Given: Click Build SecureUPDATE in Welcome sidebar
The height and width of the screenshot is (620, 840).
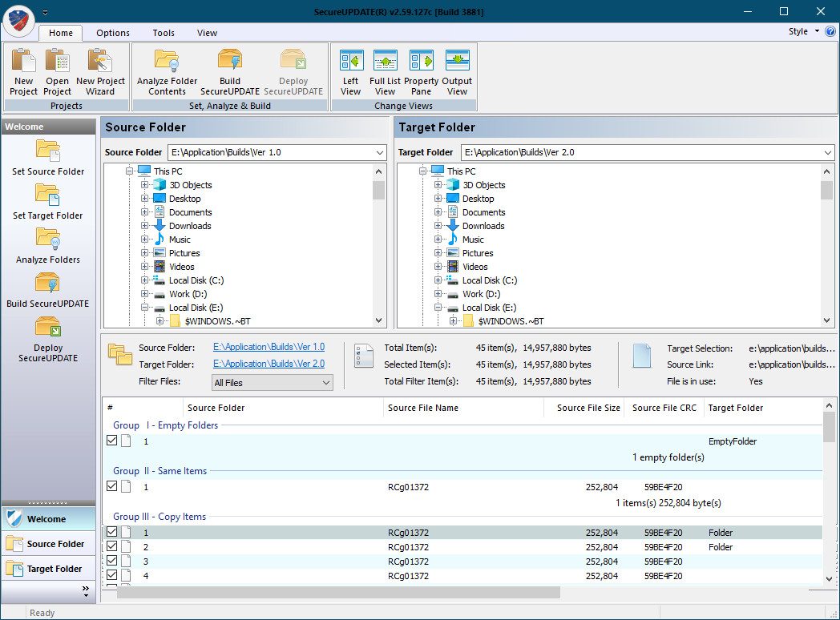Looking at the screenshot, I should (48, 290).
